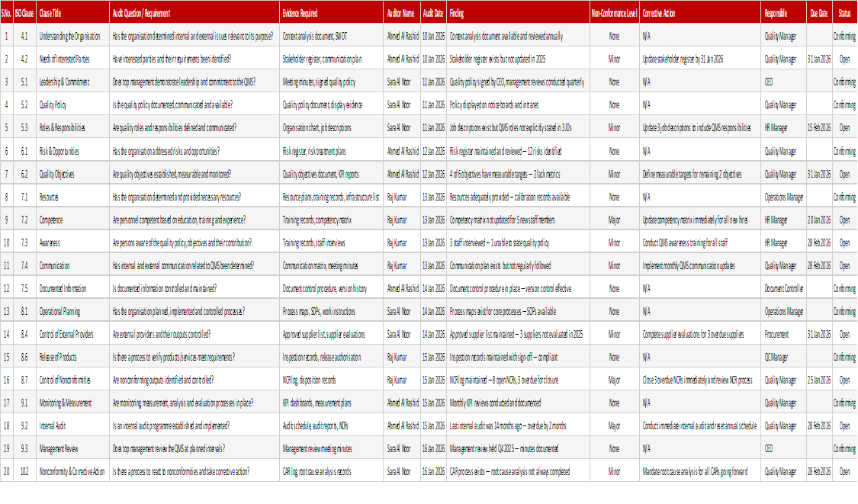Click the 'Awareness' clause title cell
Screen dimensions: 858x504
click(72, 242)
